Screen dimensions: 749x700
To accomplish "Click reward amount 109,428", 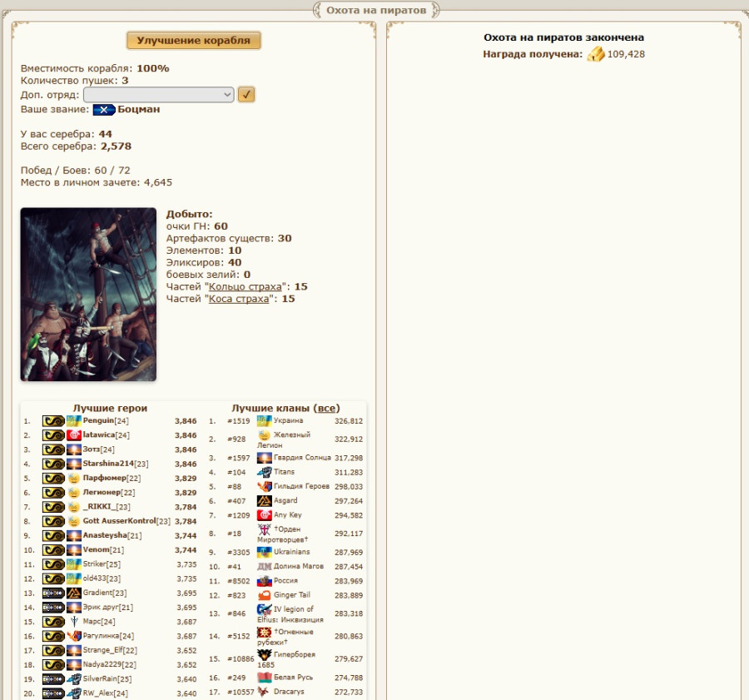I will (x=626, y=54).
